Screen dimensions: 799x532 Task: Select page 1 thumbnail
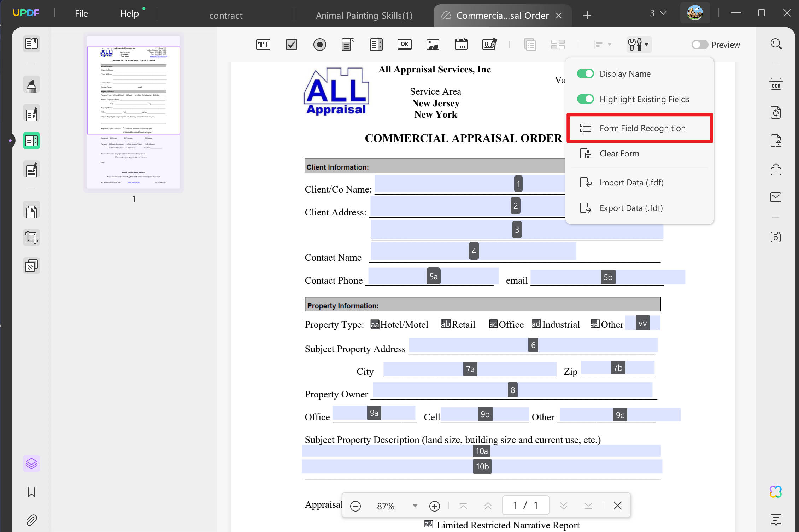coord(134,112)
